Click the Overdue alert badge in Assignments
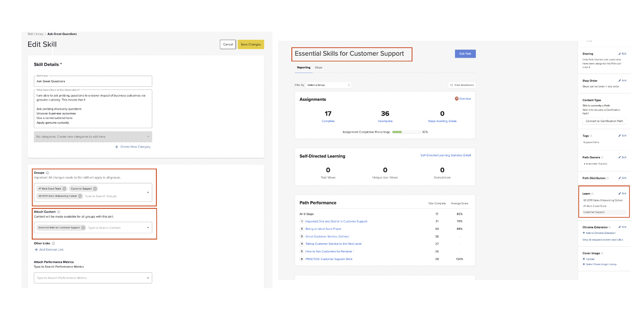The image size is (644, 329). tap(456, 99)
